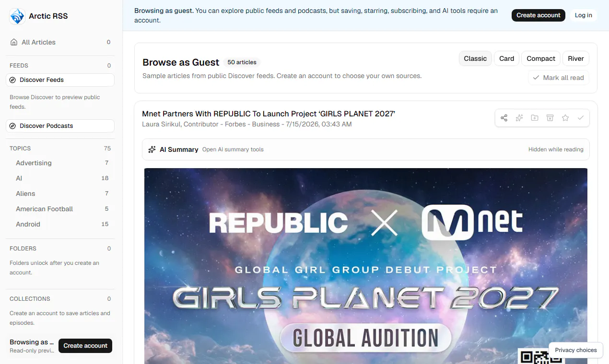Click the Arctic RSS logo icon
The image size is (609, 364).
pos(17,16)
